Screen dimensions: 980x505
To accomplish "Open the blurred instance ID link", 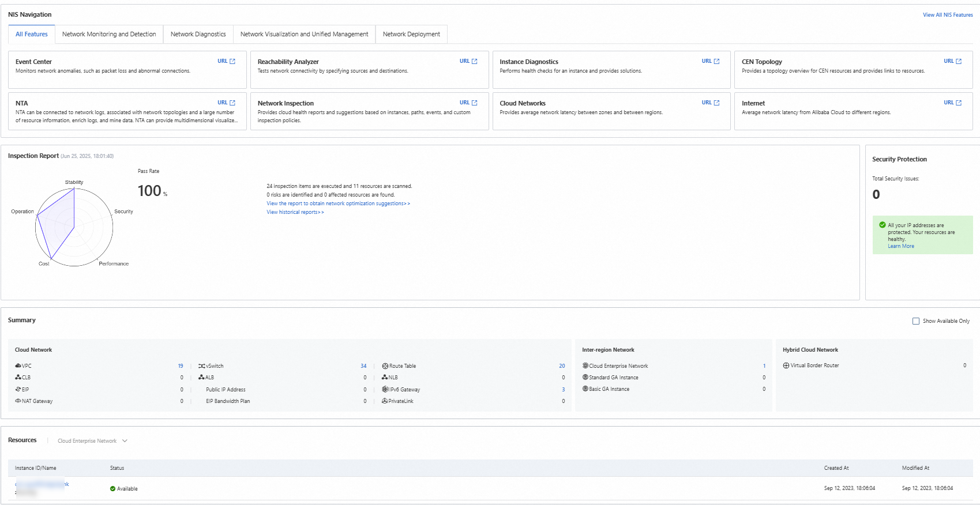I will click(x=42, y=484).
